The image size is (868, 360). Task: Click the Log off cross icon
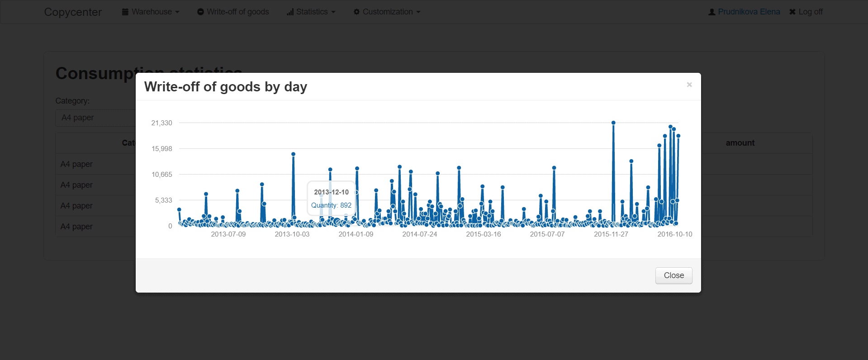(792, 12)
